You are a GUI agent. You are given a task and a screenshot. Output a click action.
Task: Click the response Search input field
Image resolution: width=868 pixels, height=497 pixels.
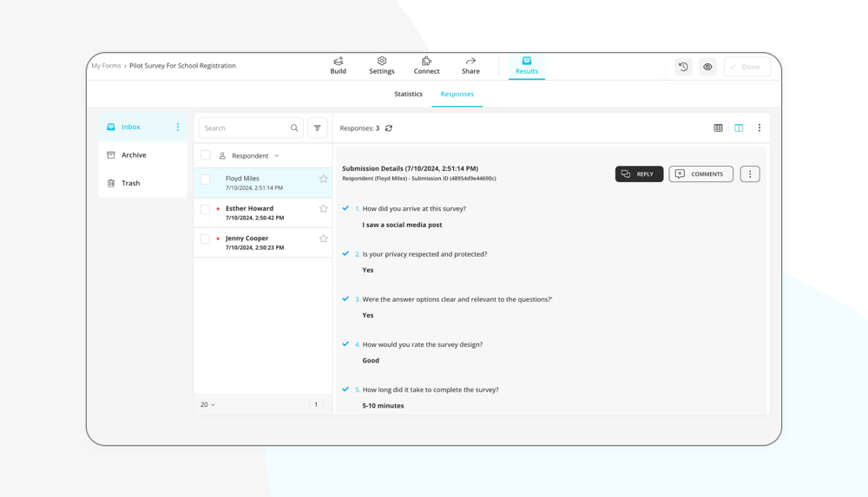pyautogui.click(x=246, y=128)
